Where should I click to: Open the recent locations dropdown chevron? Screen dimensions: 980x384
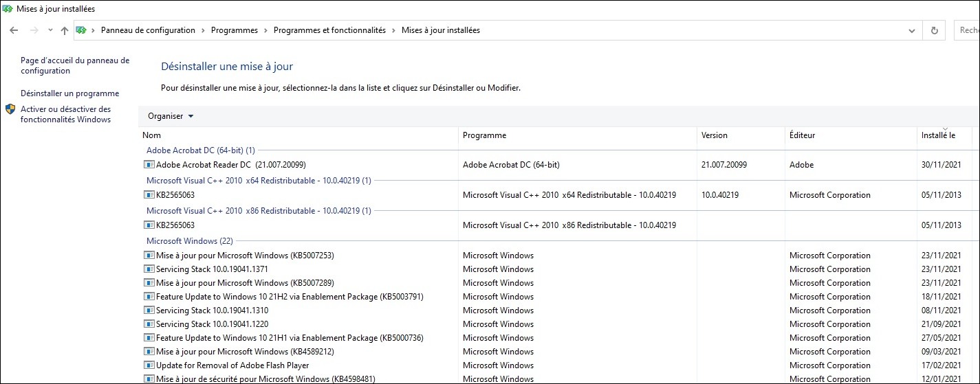tap(50, 30)
